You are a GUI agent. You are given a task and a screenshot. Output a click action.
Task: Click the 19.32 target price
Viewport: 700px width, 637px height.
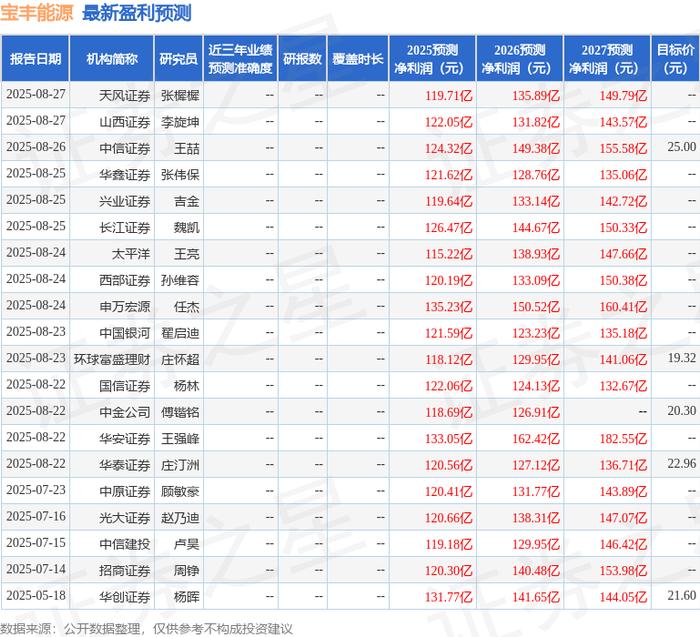click(x=682, y=358)
